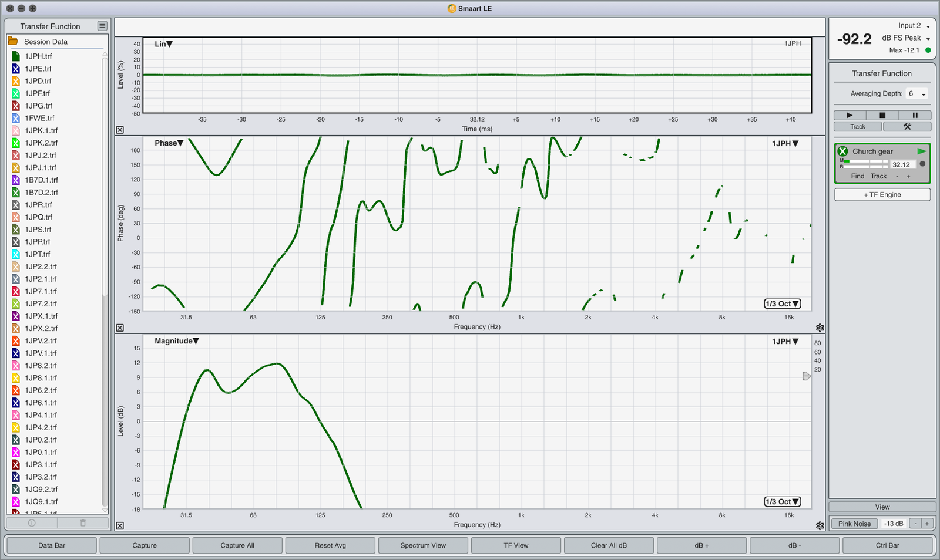The width and height of the screenshot is (940, 560).
Task: Click the info icon below data list
Action: click(32, 522)
